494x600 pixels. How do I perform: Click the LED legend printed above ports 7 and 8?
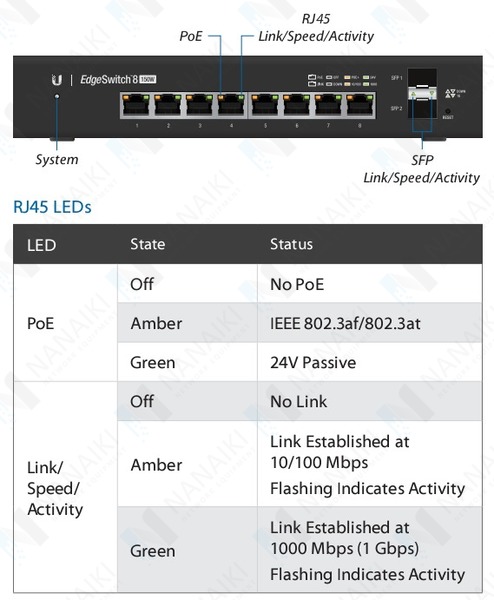tap(342, 80)
